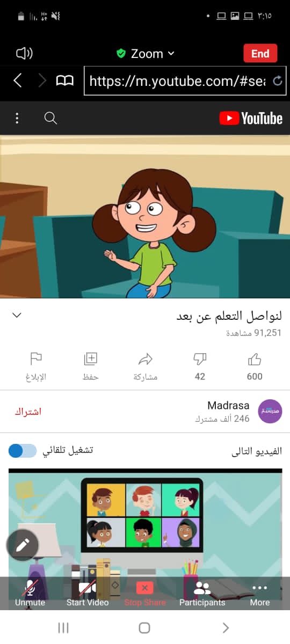Open Participants list
This screenshot has width=290, height=644.
(202, 594)
